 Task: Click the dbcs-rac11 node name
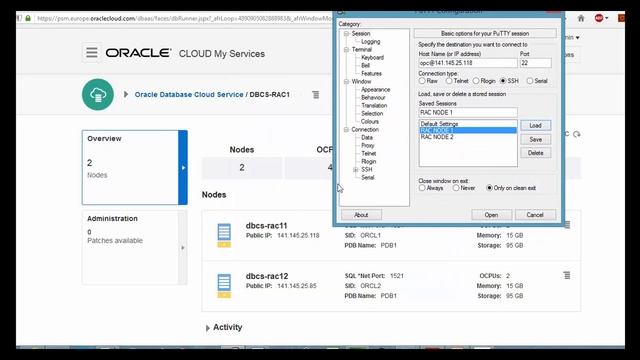click(x=267, y=226)
